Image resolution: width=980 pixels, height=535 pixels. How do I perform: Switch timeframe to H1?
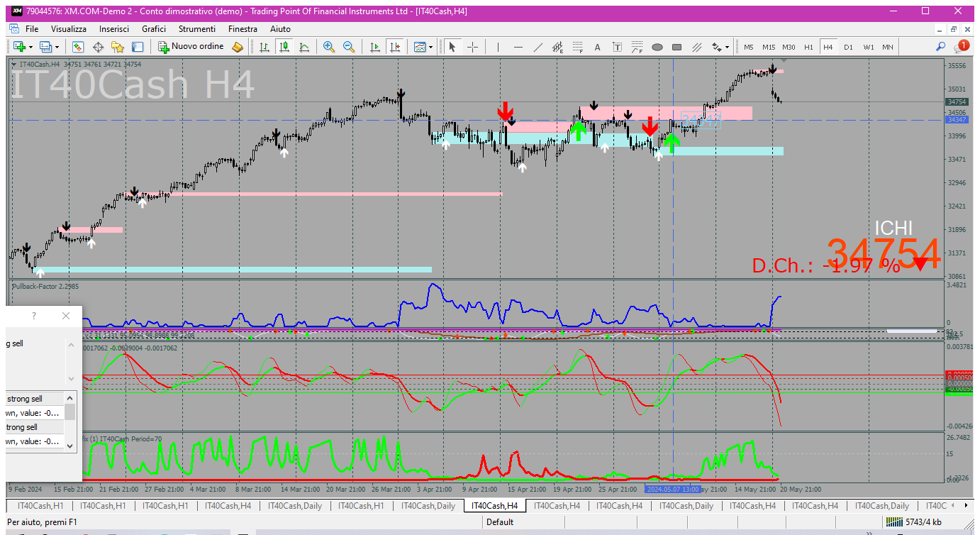808,47
